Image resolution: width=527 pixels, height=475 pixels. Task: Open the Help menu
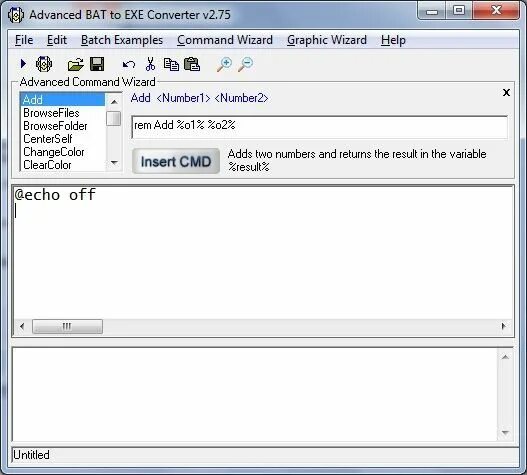point(393,40)
